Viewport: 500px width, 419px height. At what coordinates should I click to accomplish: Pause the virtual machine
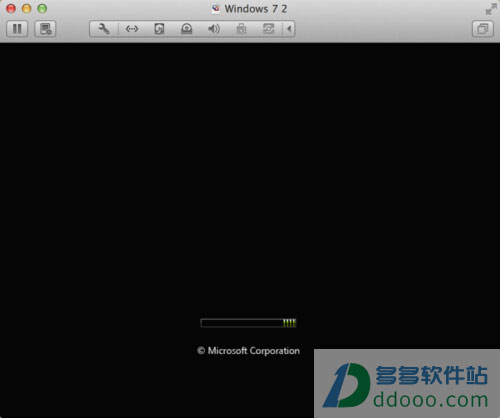[x=17, y=29]
